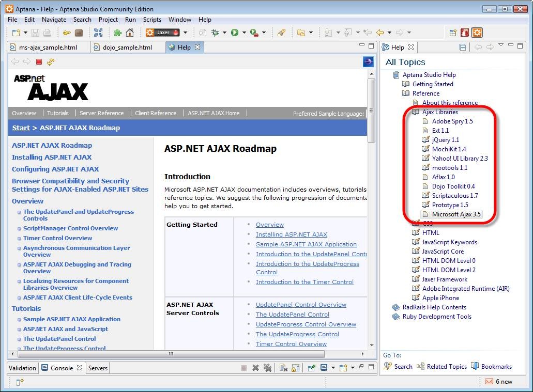The width and height of the screenshot is (533, 392).
Task: Click the Refresh icon in Help view
Action: click(50, 61)
